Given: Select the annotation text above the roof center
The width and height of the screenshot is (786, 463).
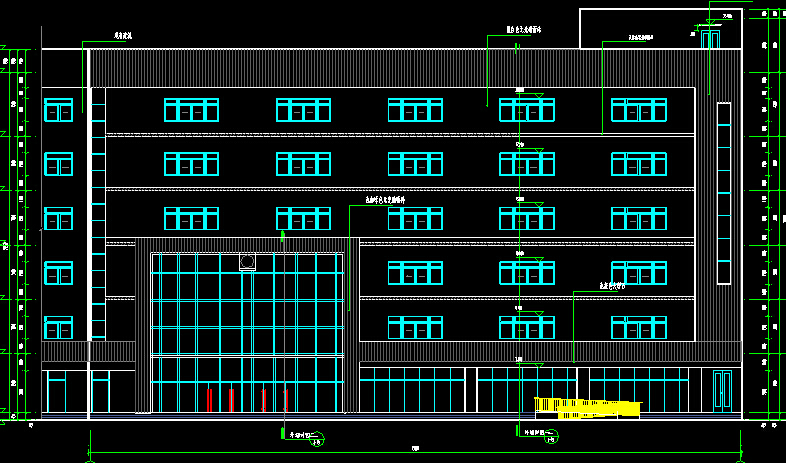Looking at the screenshot, I should [x=524, y=30].
